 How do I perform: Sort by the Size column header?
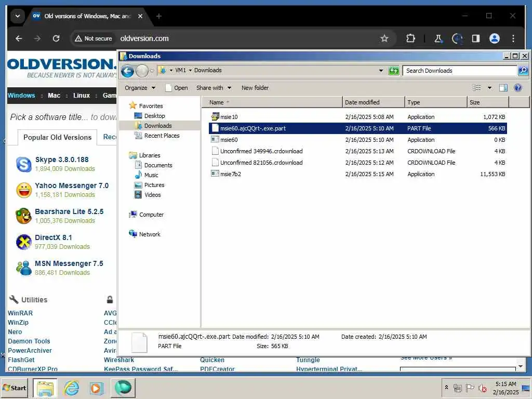click(x=488, y=102)
